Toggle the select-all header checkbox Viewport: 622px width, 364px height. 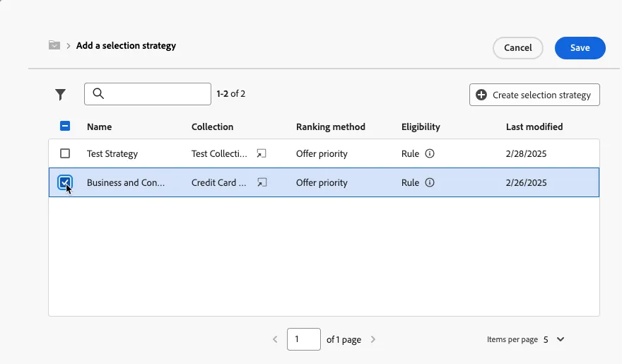tap(65, 126)
